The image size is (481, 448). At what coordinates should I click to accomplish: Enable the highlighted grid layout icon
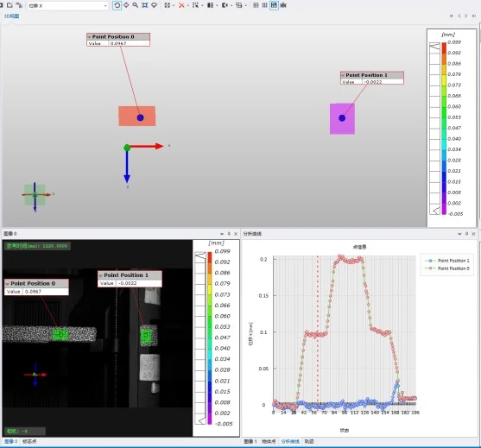[274, 5]
